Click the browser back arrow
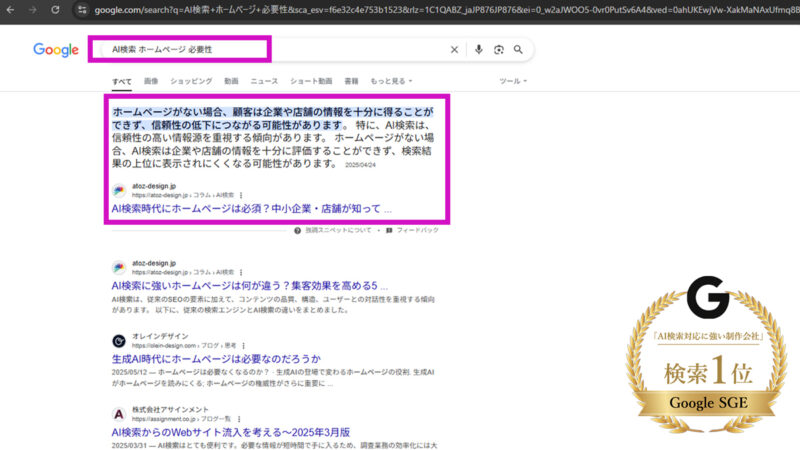Image resolution: width=800 pixels, height=450 pixels. pos(10,10)
